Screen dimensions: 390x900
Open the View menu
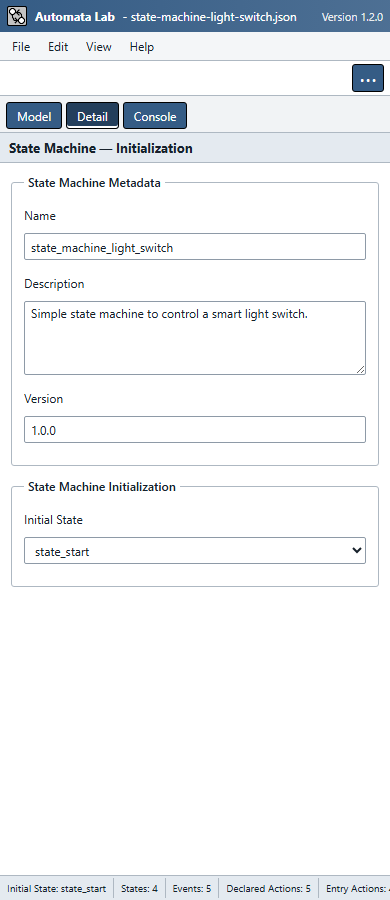click(x=99, y=47)
